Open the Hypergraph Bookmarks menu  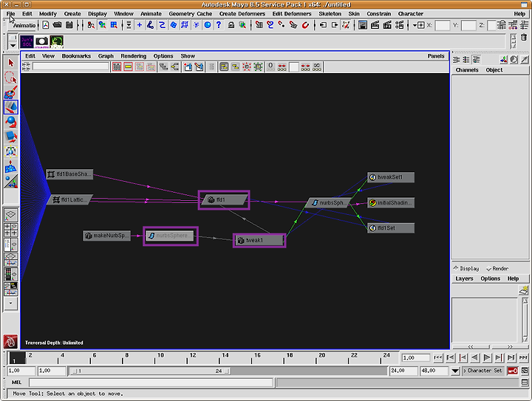76,56
